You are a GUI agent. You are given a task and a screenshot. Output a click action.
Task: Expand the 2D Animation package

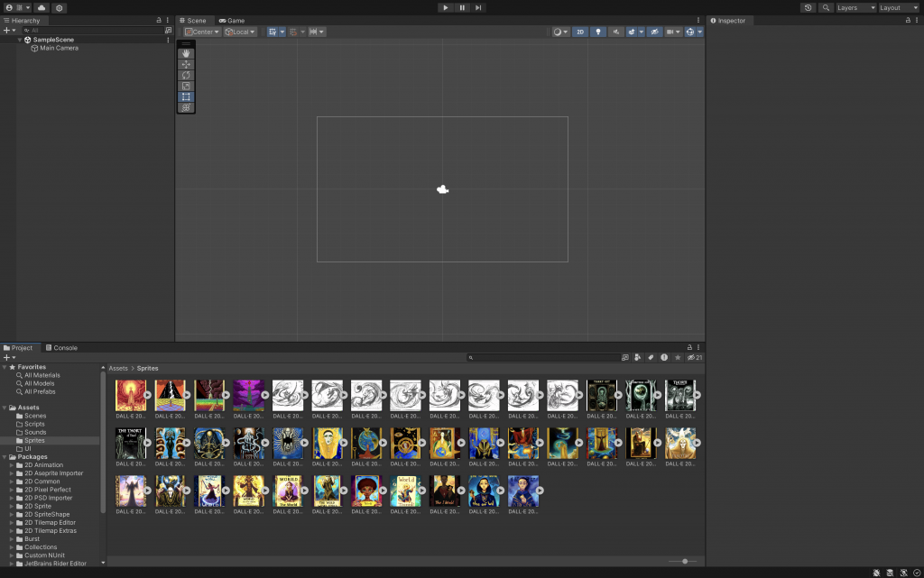point(11,465)
